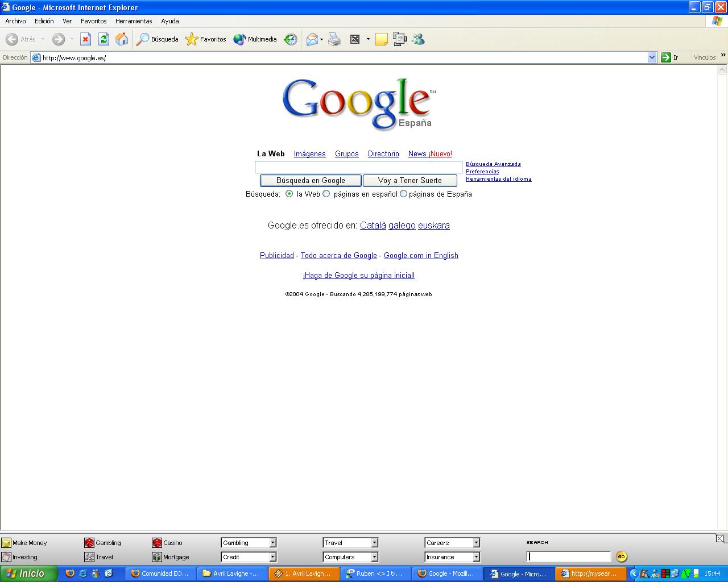
Task: Click the Google search text field
Action: [358, 167]
